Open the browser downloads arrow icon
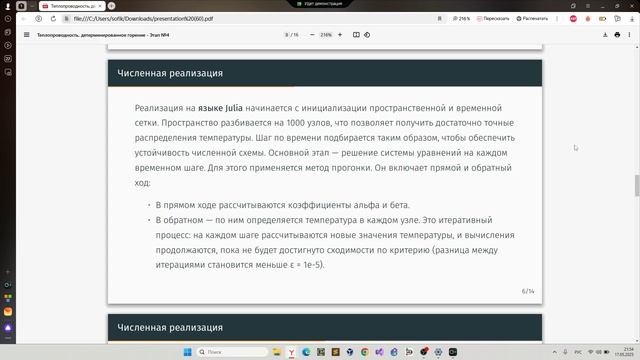This screenshot has height=360, width=640. pos(632,19)
